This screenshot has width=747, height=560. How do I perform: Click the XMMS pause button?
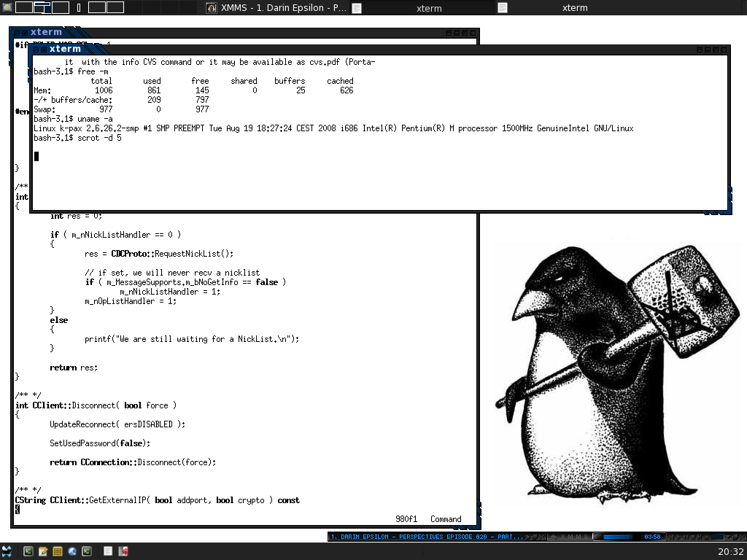click(686, 537)
